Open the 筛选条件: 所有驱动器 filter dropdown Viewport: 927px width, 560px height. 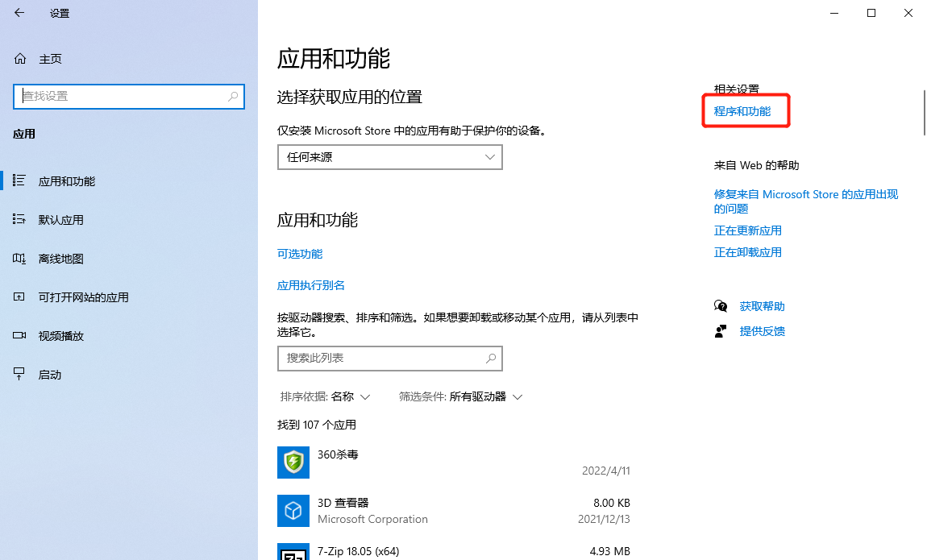(x=460, y=397)
